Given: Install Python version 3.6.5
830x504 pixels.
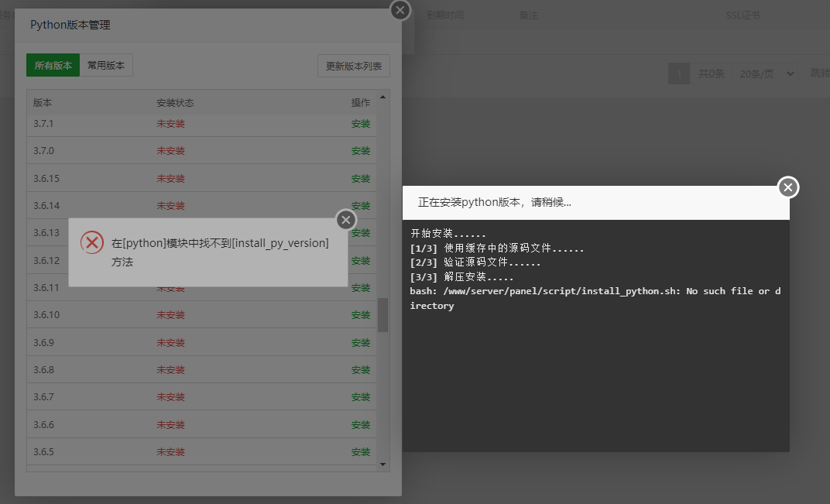Looking at the screenshot, I should (x=361, y=451).
